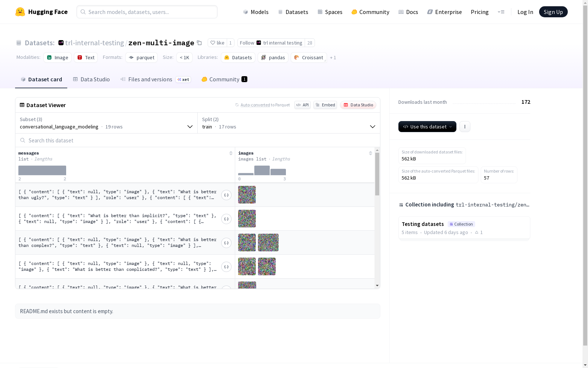Open three-dot more options next to Use this dataset

click(x=465, y=127)
